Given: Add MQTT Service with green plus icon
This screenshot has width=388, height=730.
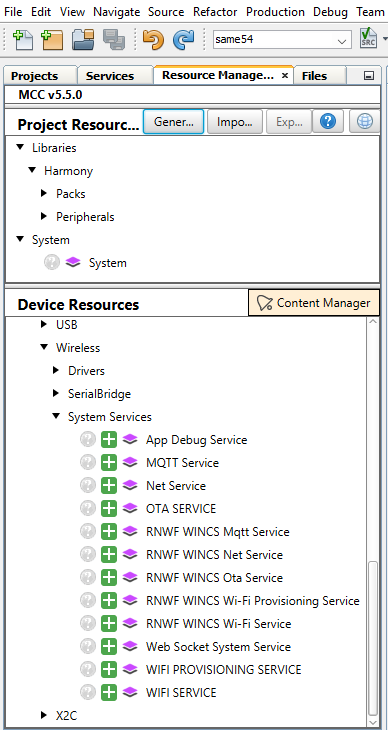Looking at the screenshot, I should [x=109, y=462].
